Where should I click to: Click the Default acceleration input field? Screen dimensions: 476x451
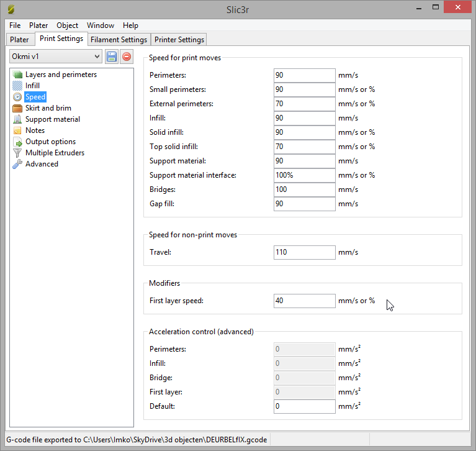coord(304,406)
